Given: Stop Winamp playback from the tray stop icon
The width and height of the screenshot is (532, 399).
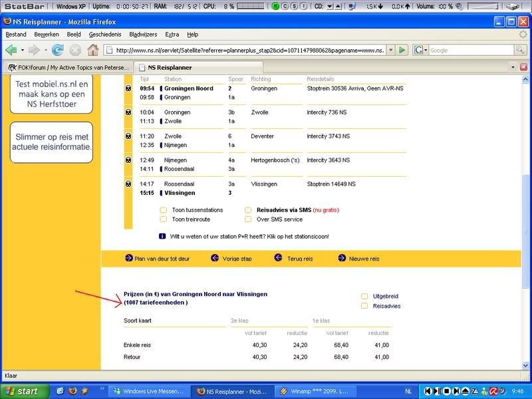Looking at the screenshot, I should point(447,391).
